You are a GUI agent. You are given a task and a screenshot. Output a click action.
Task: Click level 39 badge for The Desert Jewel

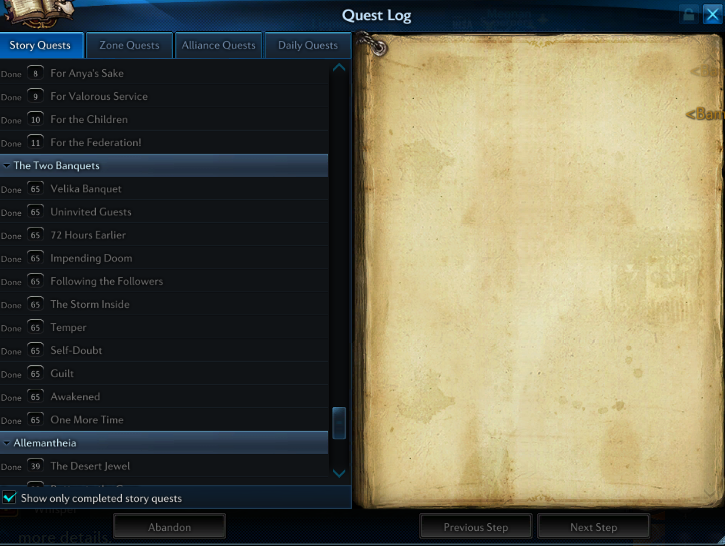pos(35,466)
